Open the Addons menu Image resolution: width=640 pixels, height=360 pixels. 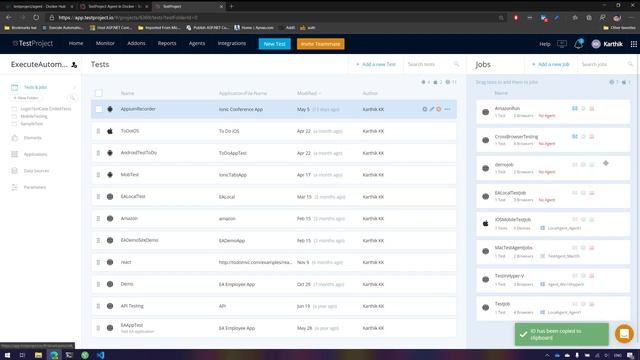pos(136,43)
